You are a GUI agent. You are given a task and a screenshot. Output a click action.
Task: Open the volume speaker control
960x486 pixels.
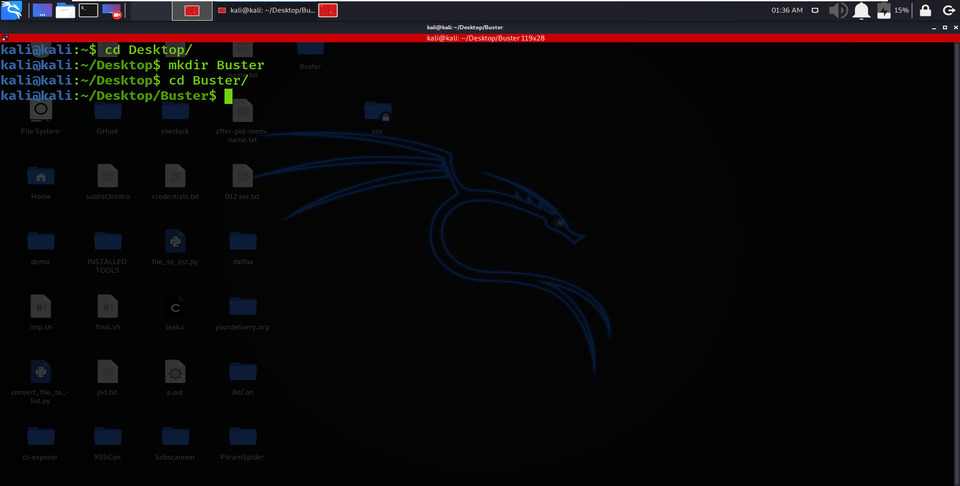(838, 10)
